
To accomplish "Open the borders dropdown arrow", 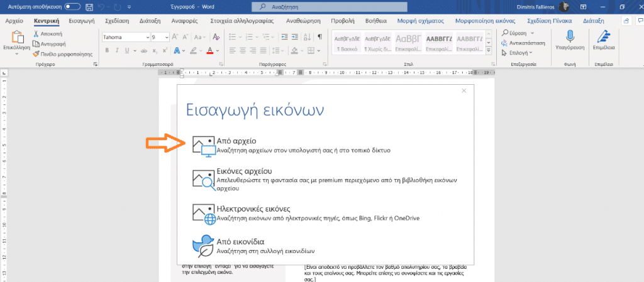I will 319,51.
